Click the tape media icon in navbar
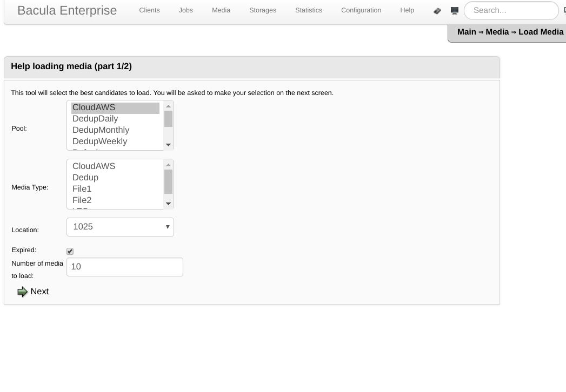The image size is (566, 392). pyautogui.click(x=437, y=11)
